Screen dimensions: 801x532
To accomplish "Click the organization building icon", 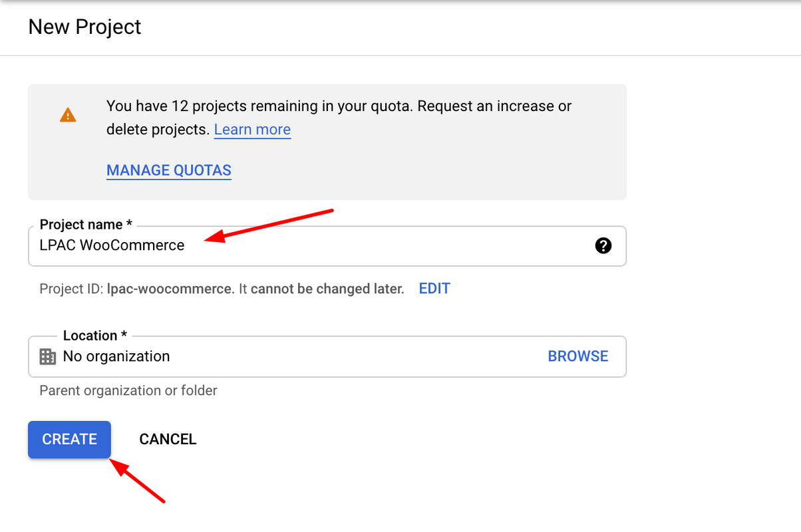I will click(x=47, y=356).
